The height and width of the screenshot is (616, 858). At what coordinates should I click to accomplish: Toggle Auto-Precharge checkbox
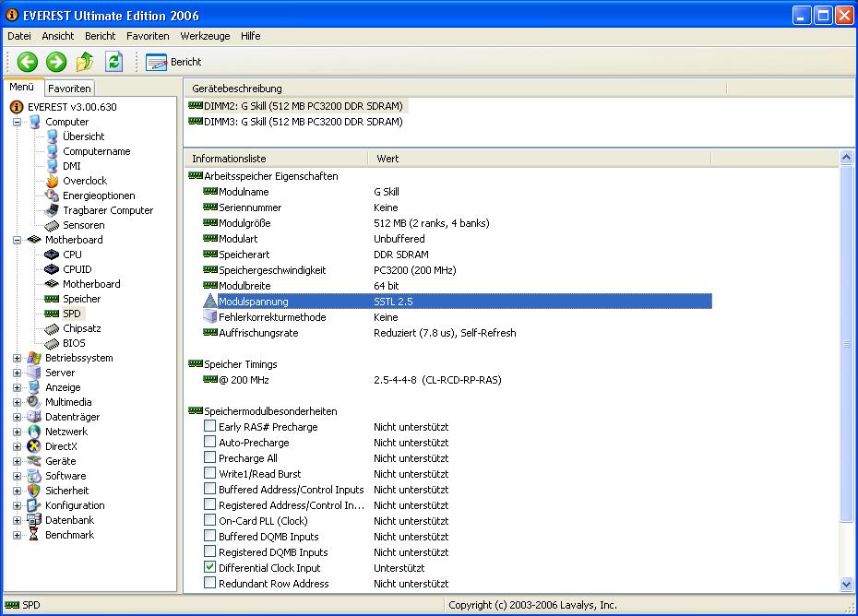[x=209, y=441]
